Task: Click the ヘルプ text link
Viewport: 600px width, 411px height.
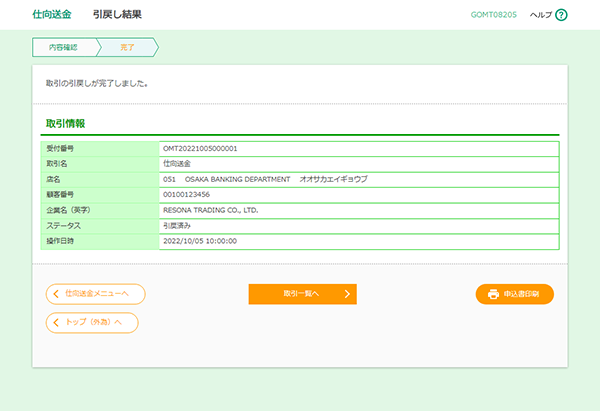Action: (541, 15)
